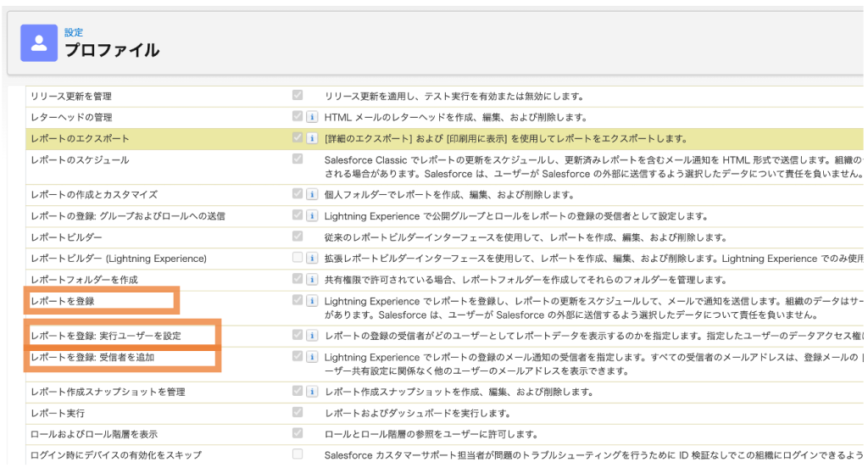The image size is (868, 468).
Task: Select the レターヘッドの管理 permission label
Action: 71,117
